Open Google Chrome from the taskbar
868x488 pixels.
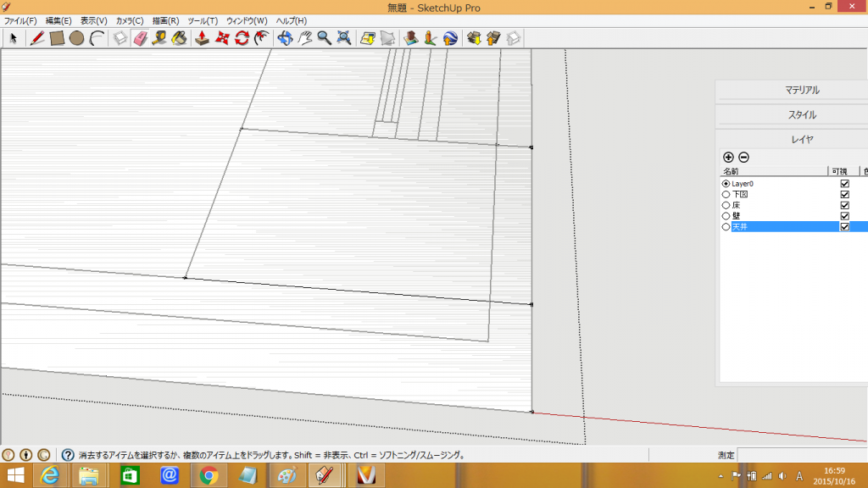[x=209, y=475]
